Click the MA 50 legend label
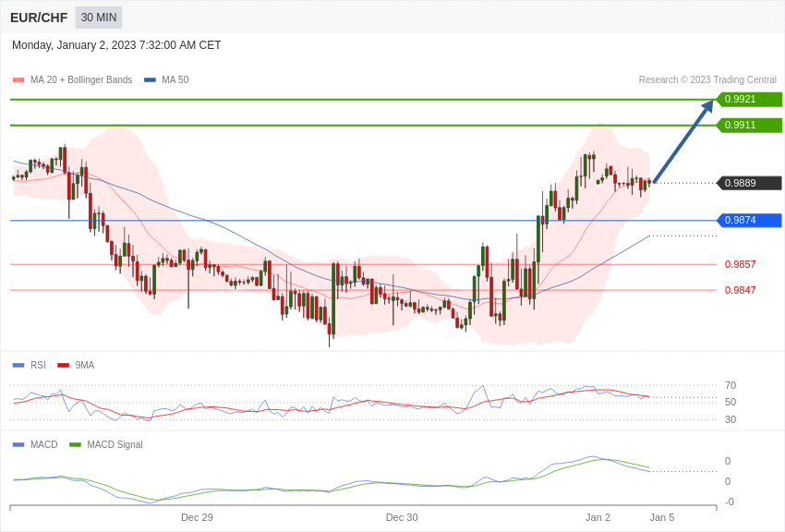The image size is (785, 532). [175, 79]
